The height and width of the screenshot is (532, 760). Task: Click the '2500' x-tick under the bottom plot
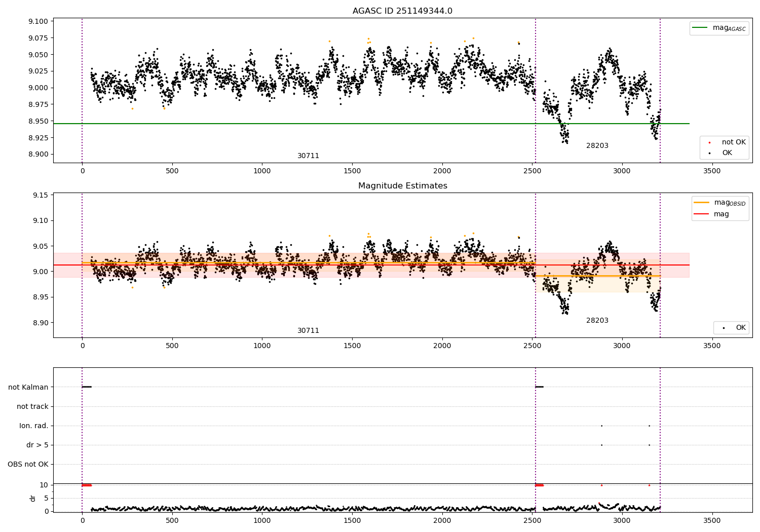[532, 520]
